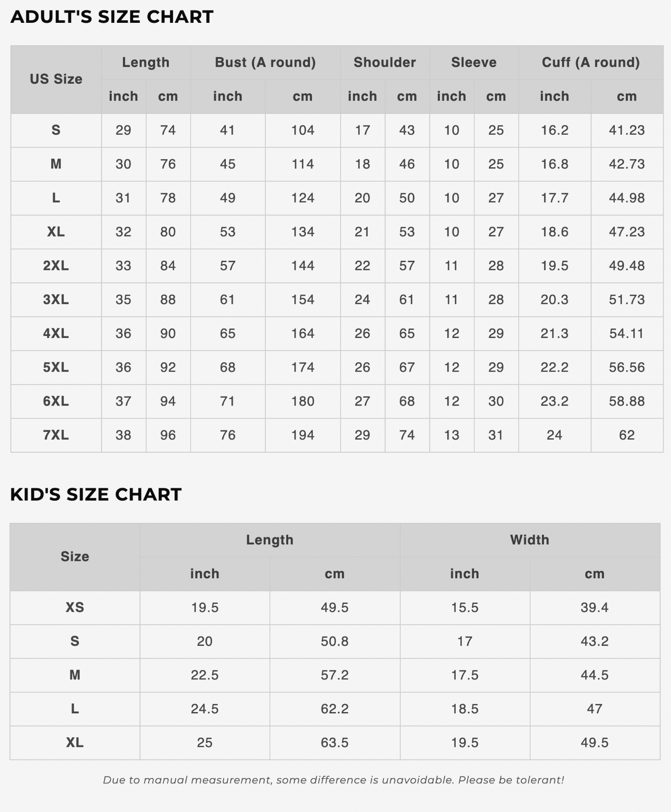Click the Sleeve column header
Image resolution: width=671 pixels, height=812 pixels.
click(x=473, y=62)
